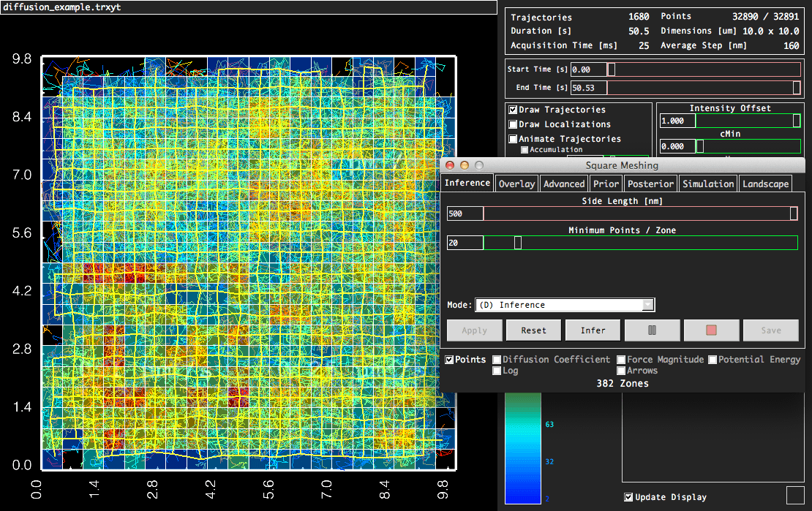
Task: Open the Posterior tab
Action: coord(650,183)
